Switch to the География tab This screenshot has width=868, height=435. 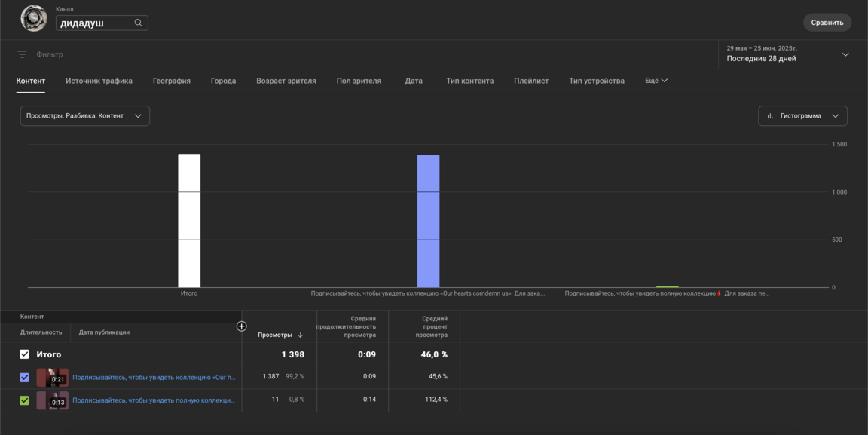pos(171,81)
